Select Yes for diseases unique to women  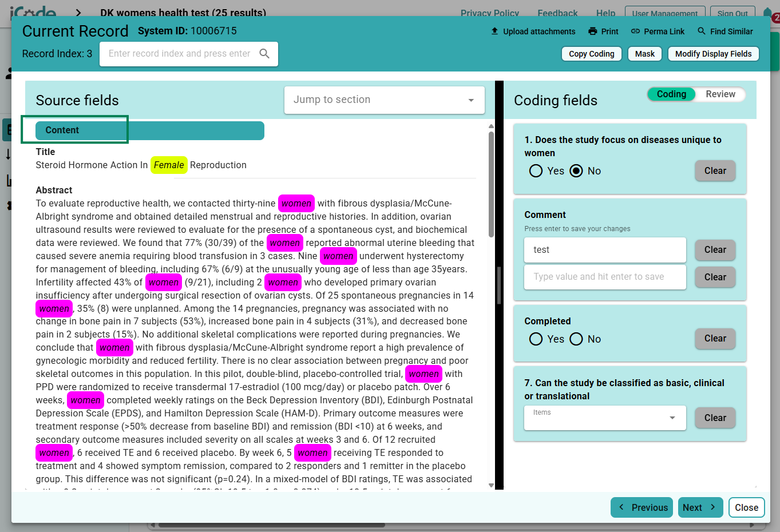click(536, 170)
